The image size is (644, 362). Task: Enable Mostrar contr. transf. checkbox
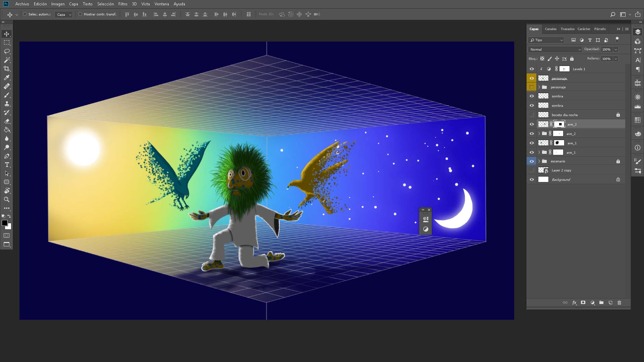[80, 14]
